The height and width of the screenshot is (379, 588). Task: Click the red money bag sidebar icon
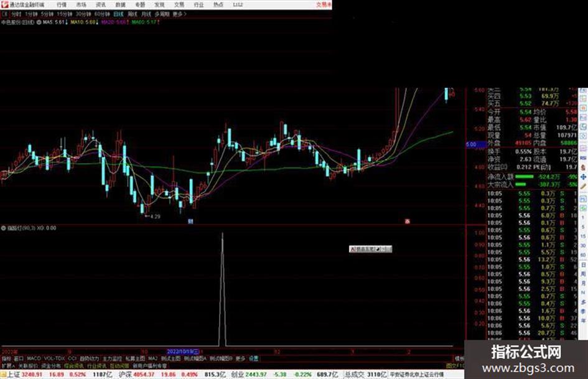coord(583,167)
